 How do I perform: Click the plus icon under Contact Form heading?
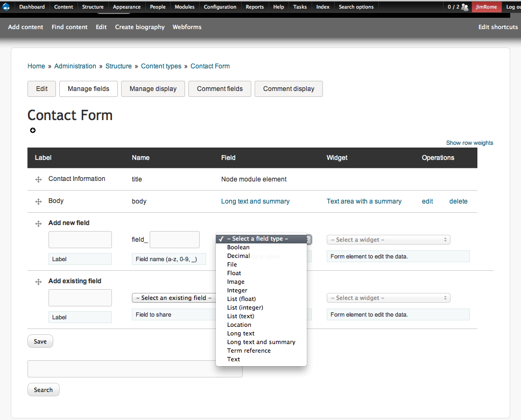(33, 130)
